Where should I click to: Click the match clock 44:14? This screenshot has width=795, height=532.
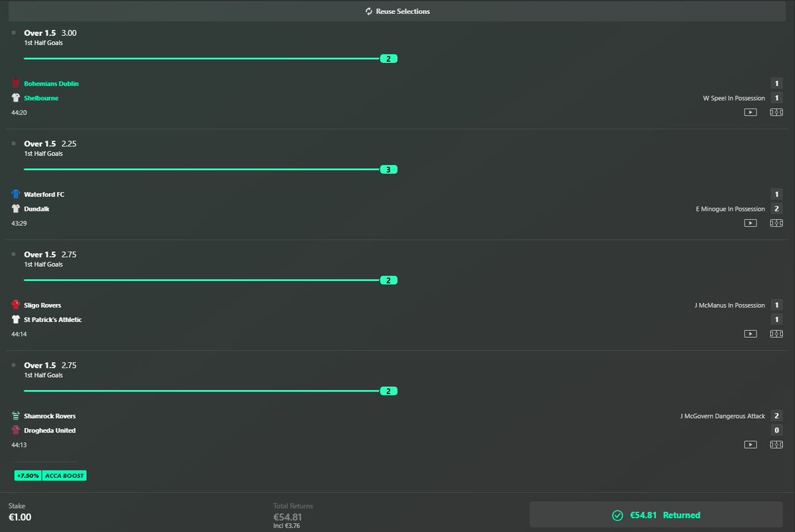point(19,334)
